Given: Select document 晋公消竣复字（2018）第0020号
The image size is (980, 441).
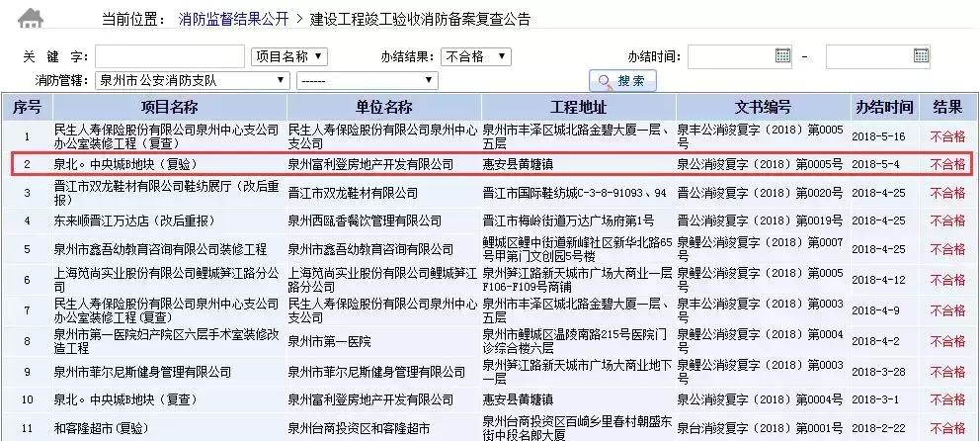Looking at the screenshot, I should pyautogui.click(x=760, y=193).
